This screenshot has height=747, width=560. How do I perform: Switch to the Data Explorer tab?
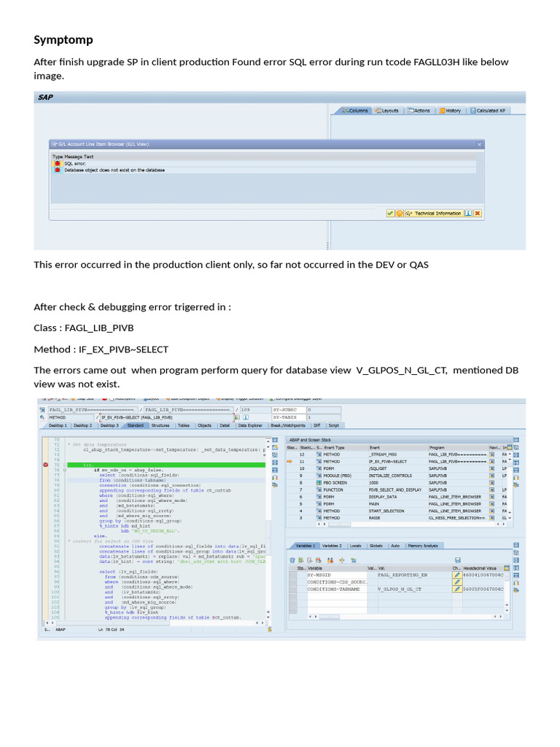250,425
